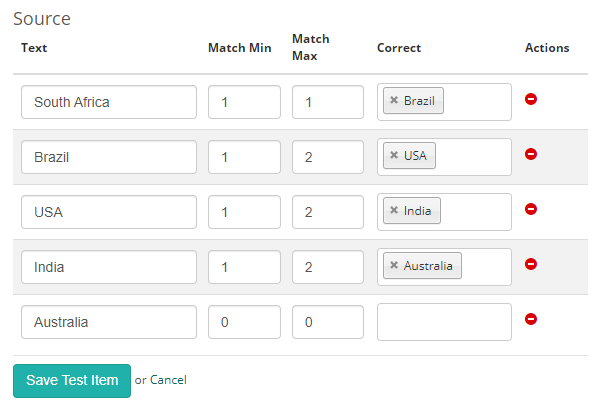Remove India tag from USA row

coord(394,211)
